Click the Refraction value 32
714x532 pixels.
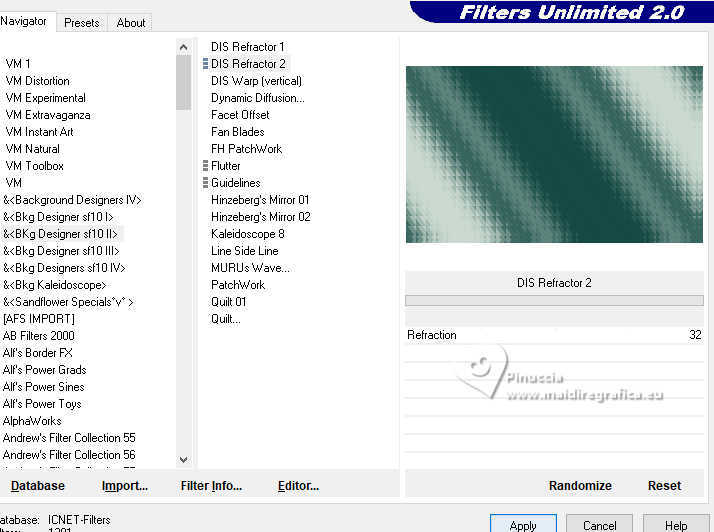695,335
